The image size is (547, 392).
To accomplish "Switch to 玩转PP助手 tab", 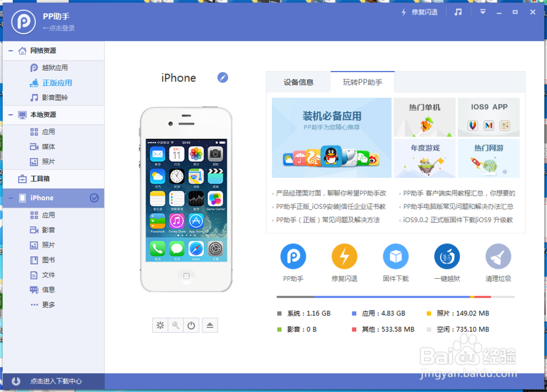I will tap(363, 83).
